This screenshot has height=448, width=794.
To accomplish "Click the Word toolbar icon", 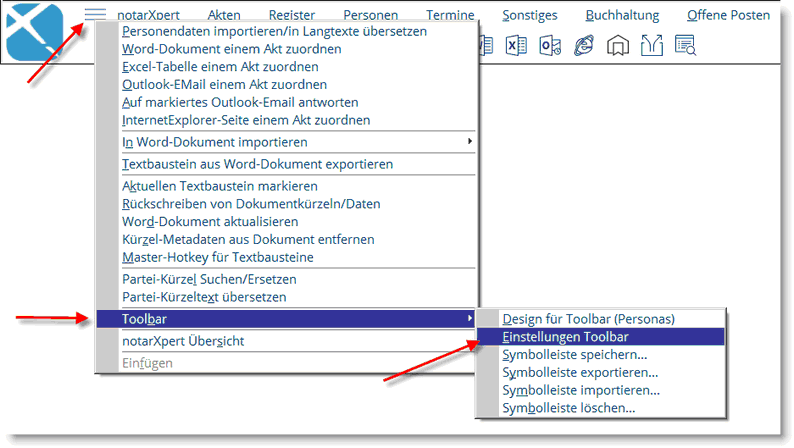I will (x=486, y=46).
